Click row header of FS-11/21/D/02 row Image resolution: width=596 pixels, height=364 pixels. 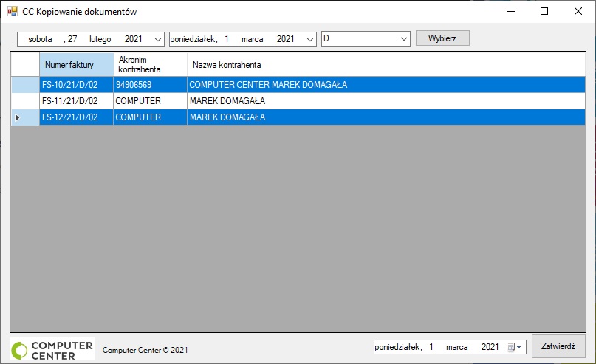(25, 101)
